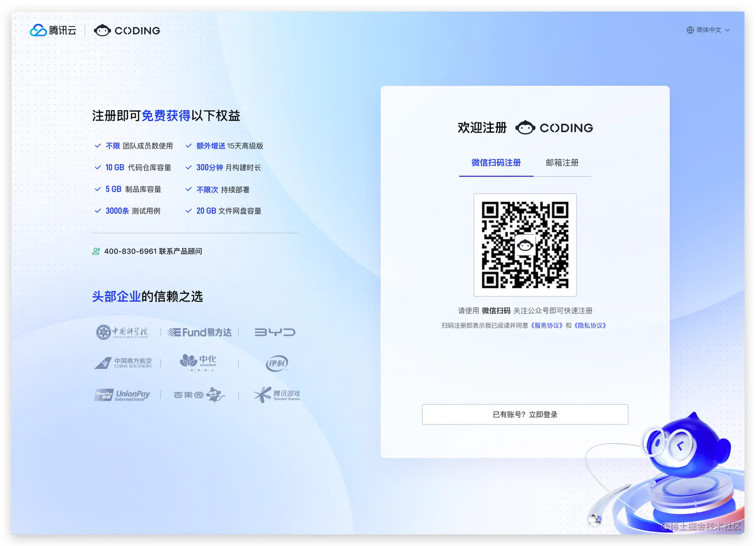Open the 《隐私协议》 link

[590, 325]
